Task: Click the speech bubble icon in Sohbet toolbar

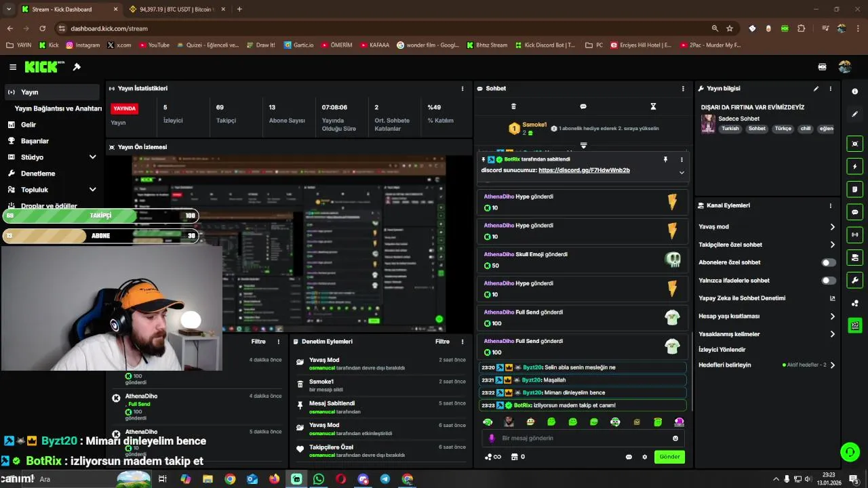Action: coord(583,106)
